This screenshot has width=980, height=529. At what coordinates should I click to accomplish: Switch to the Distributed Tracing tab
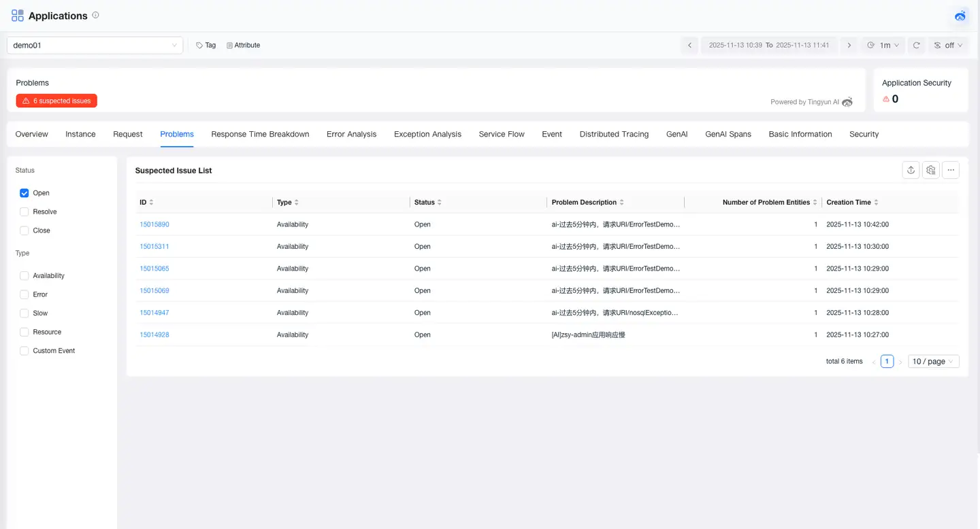[x=614, y=135]
